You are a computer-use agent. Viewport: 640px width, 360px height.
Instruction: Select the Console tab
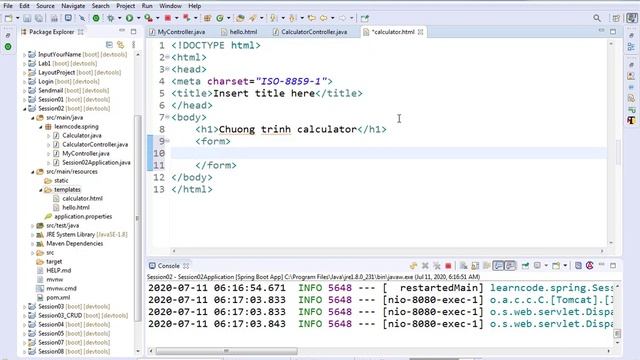click(x=169, y=266)
